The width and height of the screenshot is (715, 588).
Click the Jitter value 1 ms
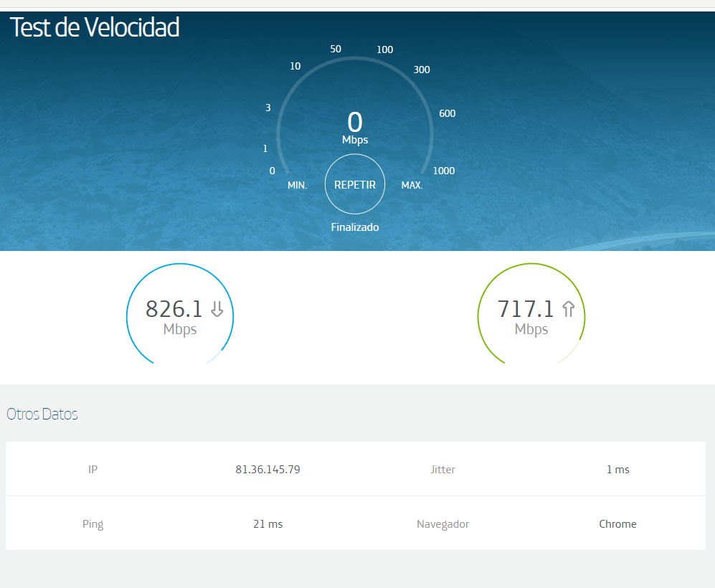click(617, 470)
